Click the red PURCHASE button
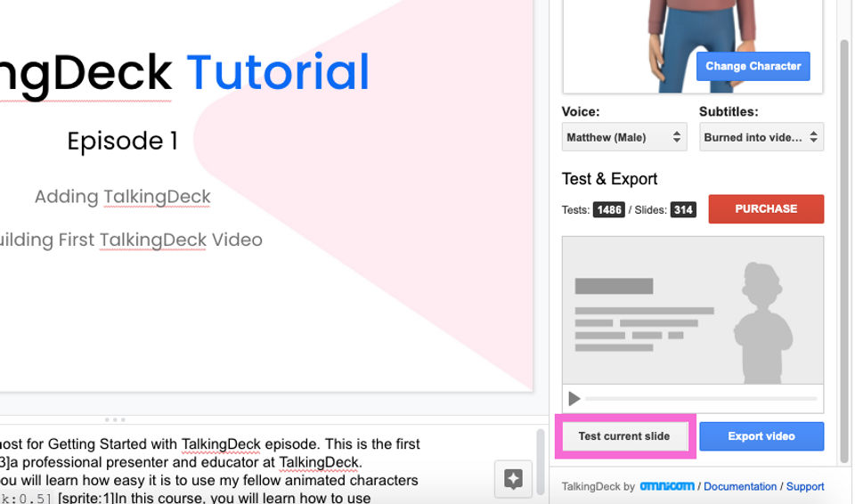 766,209
